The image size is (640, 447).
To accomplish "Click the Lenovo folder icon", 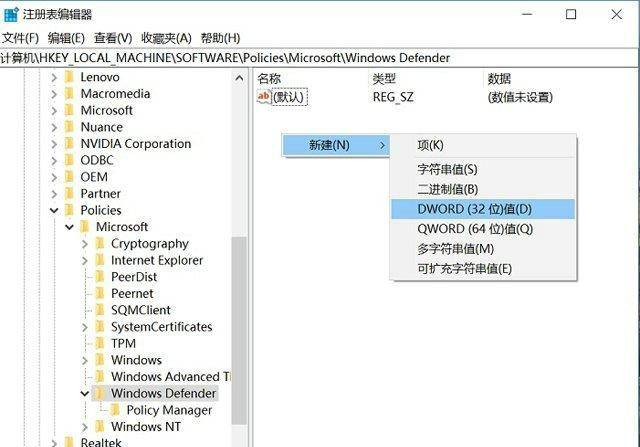I will tap(70, 77).
